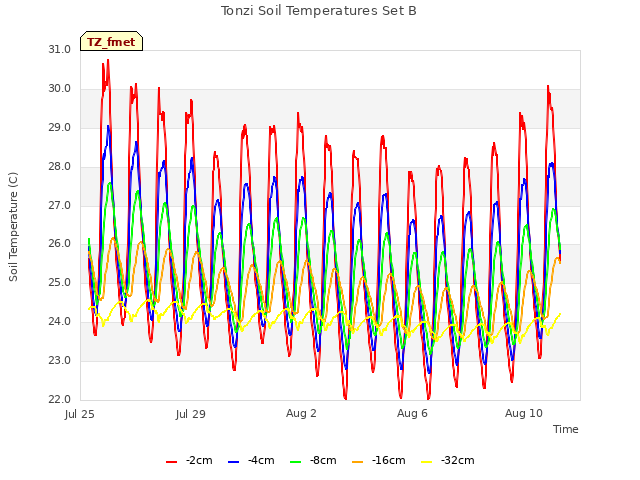Click the -8cm legend label
The height and width of the screenshot is (480, 640).
(323, 460)
